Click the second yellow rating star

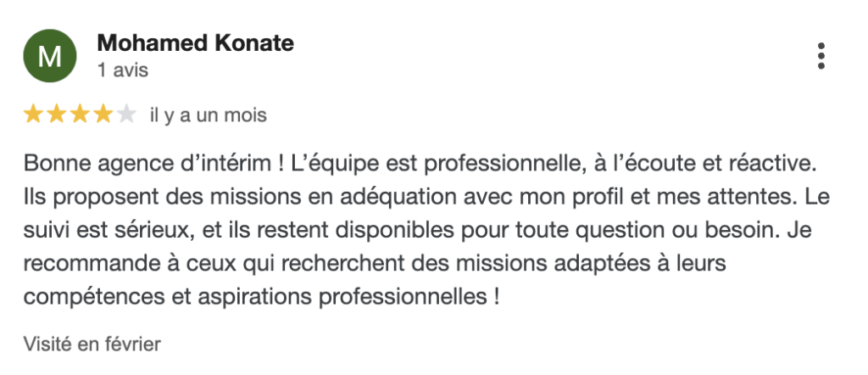click(x=57, y=115)
